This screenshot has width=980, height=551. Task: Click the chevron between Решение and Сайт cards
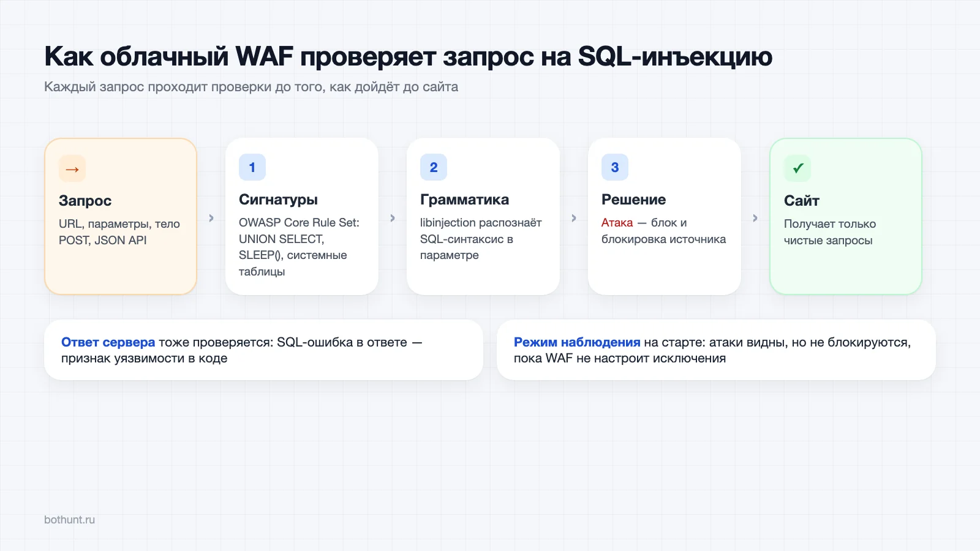[755, 218]
